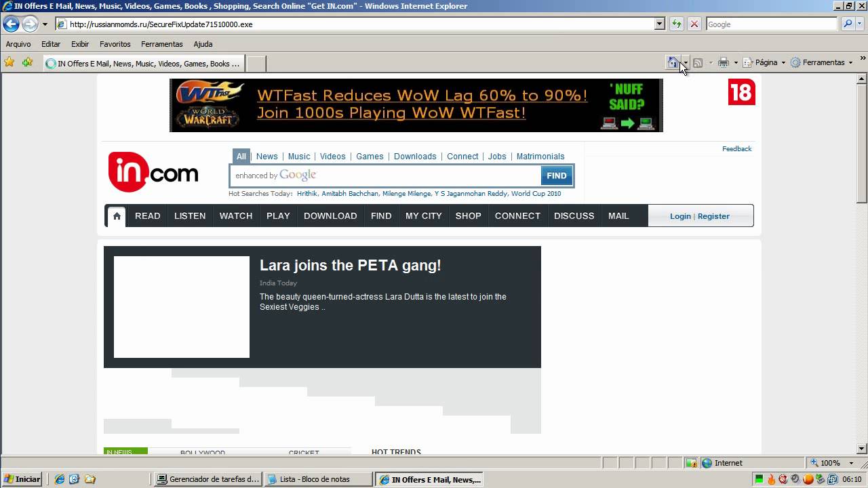Open the Ferramentas menu in menu bar
Viewport: 868px width, 488px height.
coord(162,44)
